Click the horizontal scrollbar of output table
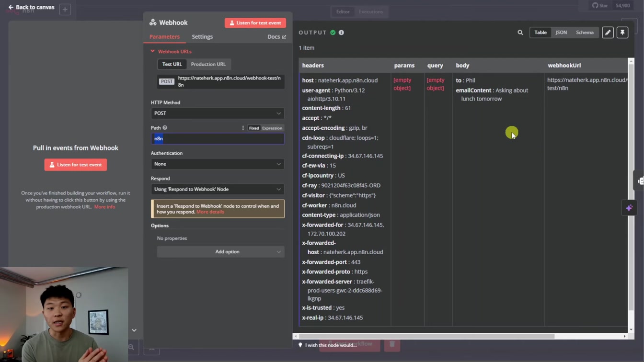This screenshot has height=362, width=644. pyautogui.click(x=426, y=336)
